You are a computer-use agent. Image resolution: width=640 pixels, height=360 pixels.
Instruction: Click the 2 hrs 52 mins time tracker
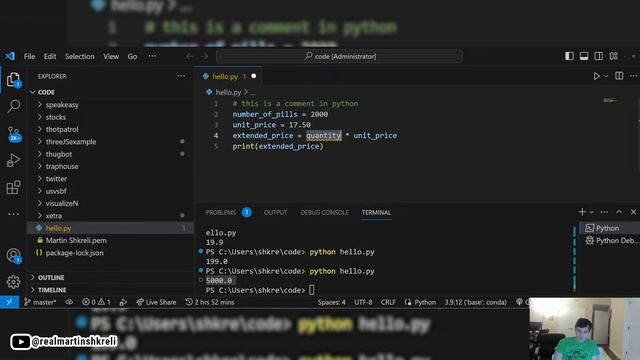(x=210, y=302)
